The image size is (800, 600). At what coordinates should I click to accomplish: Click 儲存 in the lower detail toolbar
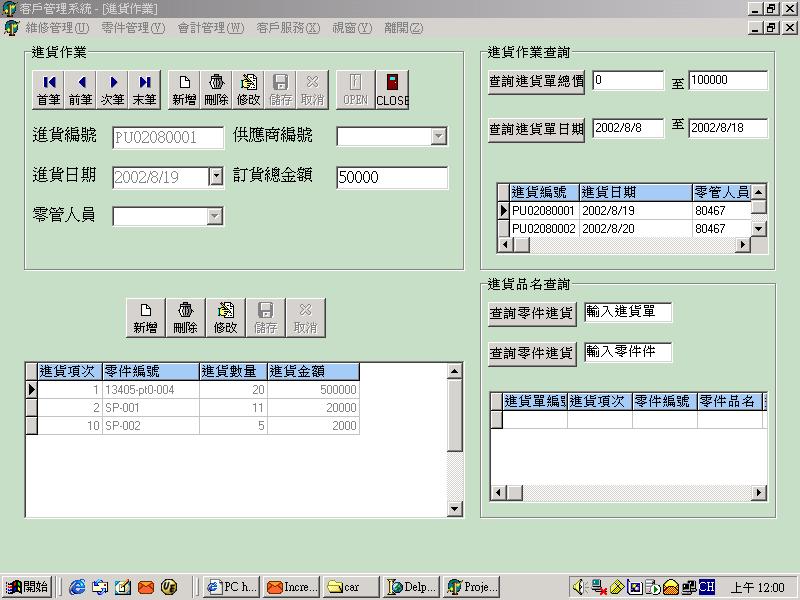click(265, 318)
